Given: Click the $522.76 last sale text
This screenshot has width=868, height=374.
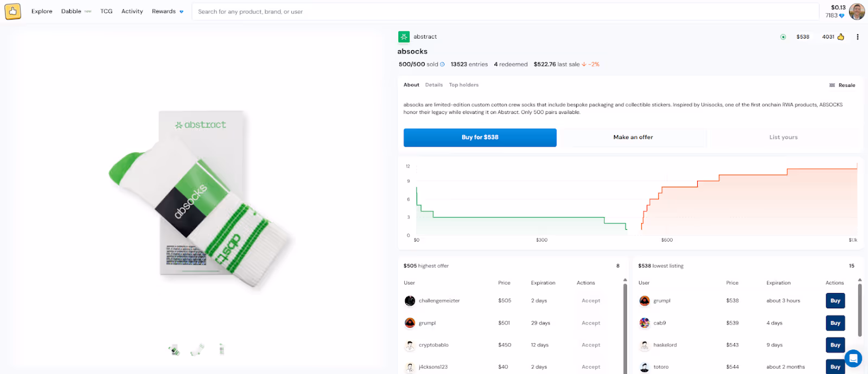Looking at the screenshot, I should coord(557,64).
